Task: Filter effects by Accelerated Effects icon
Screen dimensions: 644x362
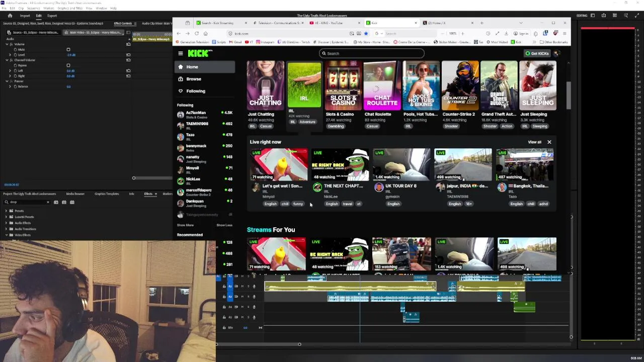Action: coord(56,202)
